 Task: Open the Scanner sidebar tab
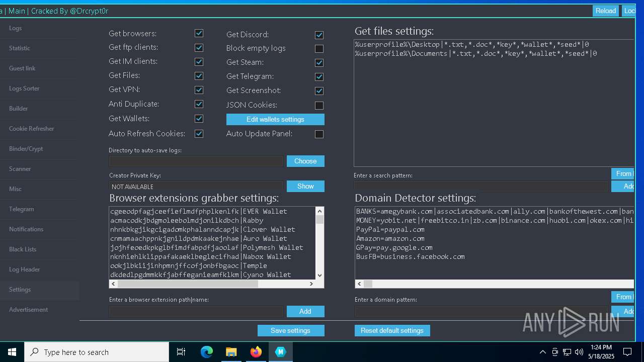point(39,169)
